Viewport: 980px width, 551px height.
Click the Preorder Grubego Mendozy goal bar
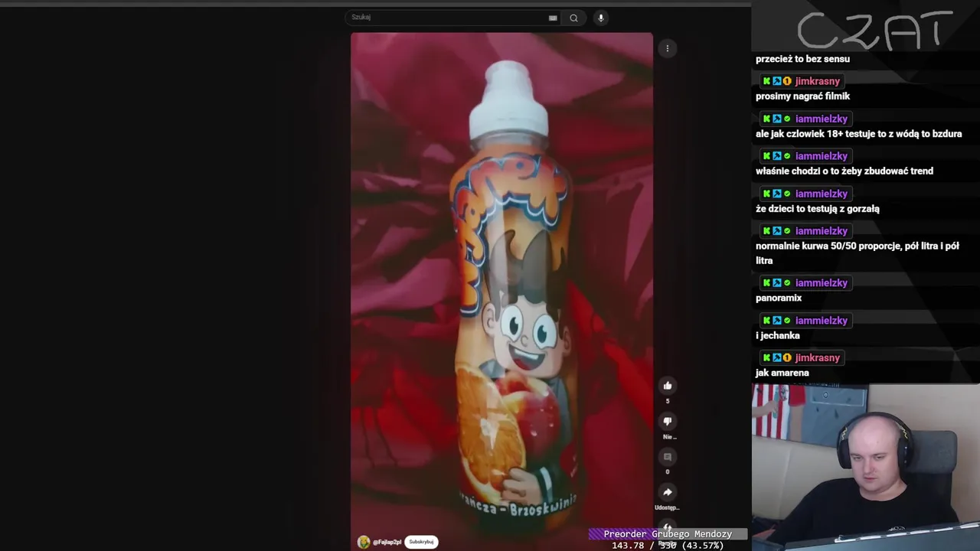(x=668, y=534)
